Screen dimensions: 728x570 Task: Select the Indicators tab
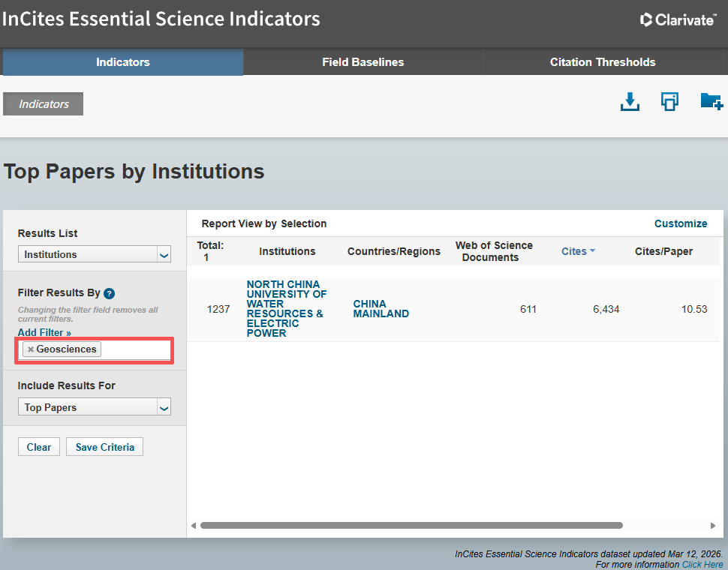coord(123,62)
